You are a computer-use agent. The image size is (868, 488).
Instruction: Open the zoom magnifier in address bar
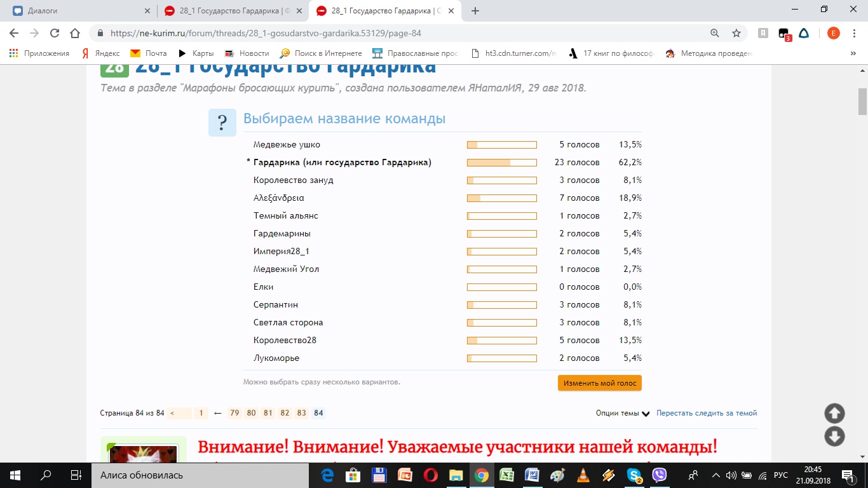click(x=715, y=33)
